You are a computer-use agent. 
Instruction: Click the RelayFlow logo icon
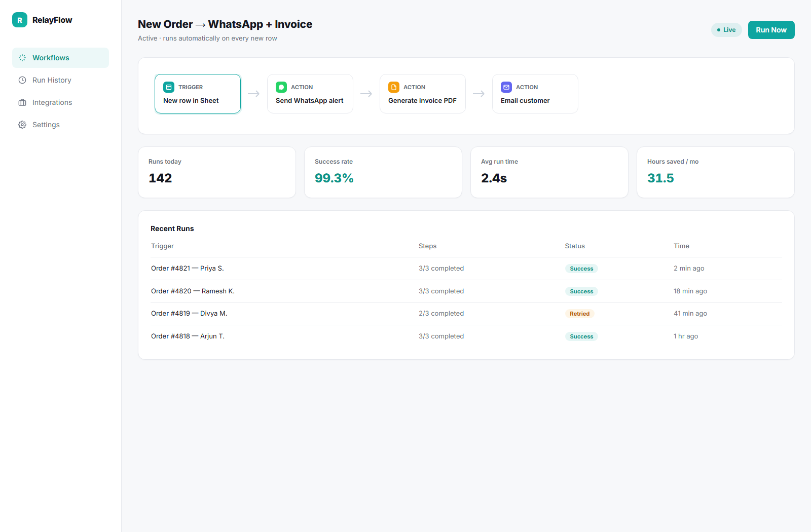click(x=20, y=20)
